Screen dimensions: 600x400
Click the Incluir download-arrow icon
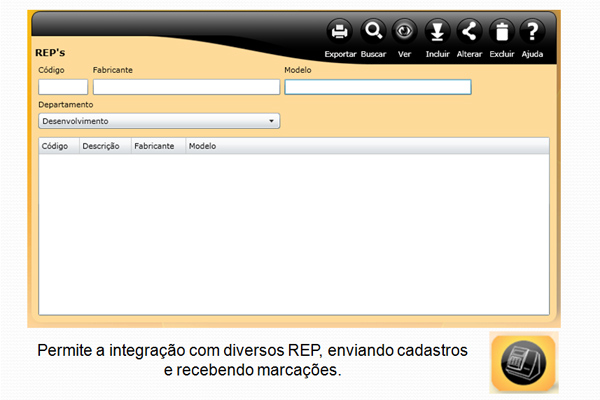coord(437,31)
